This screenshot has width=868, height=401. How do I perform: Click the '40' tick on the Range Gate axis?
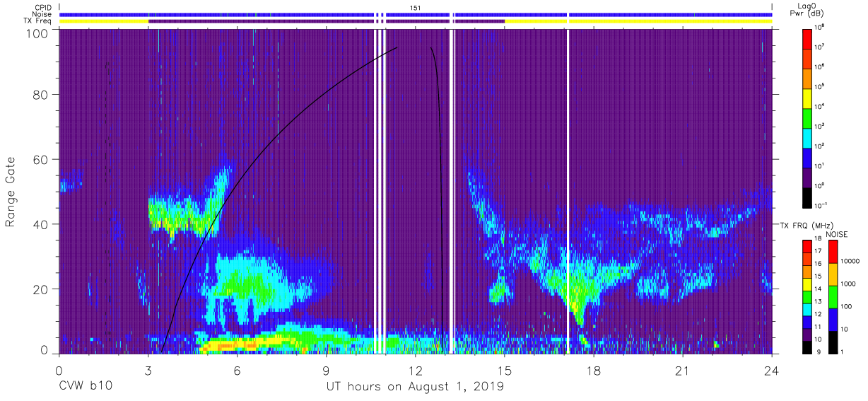tap(42, 225)
